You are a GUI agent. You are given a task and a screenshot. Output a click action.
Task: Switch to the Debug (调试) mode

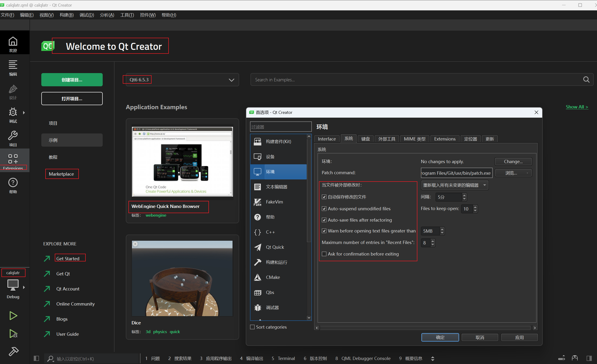coord(13,115)
